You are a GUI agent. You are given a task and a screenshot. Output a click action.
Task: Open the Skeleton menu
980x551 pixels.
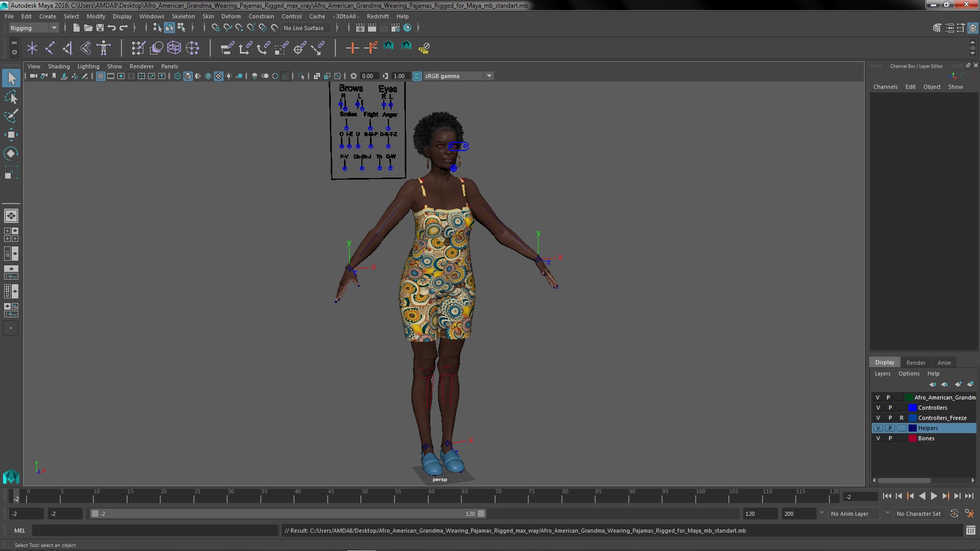point(183,16)
